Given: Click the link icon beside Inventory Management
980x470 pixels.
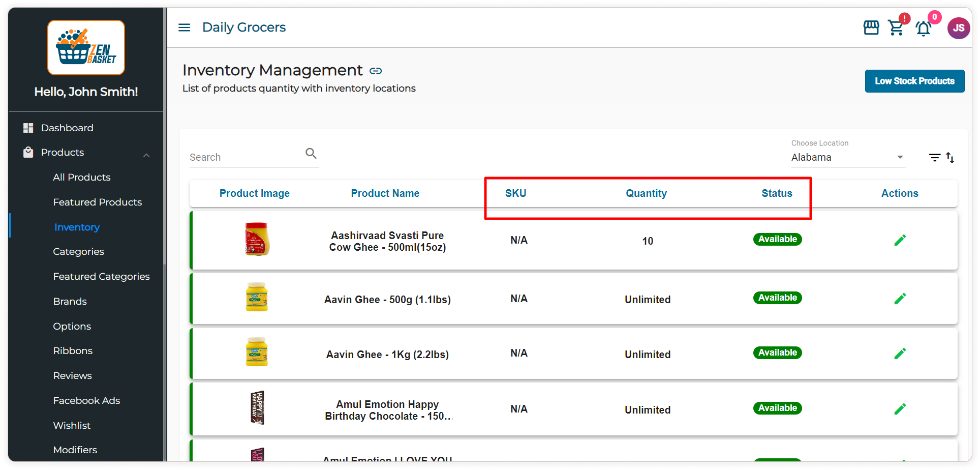Looking at the screenshot, I should [376, 71].
